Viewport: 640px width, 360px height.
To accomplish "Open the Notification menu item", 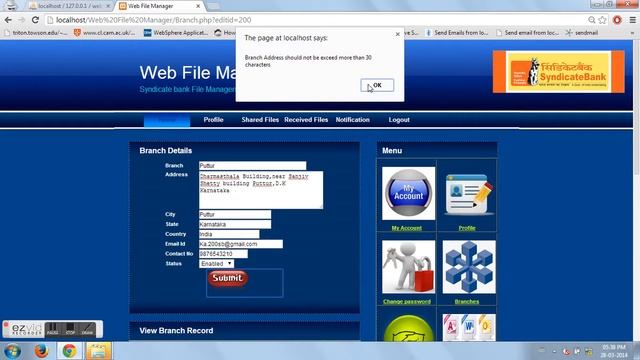I will point(353,120).
